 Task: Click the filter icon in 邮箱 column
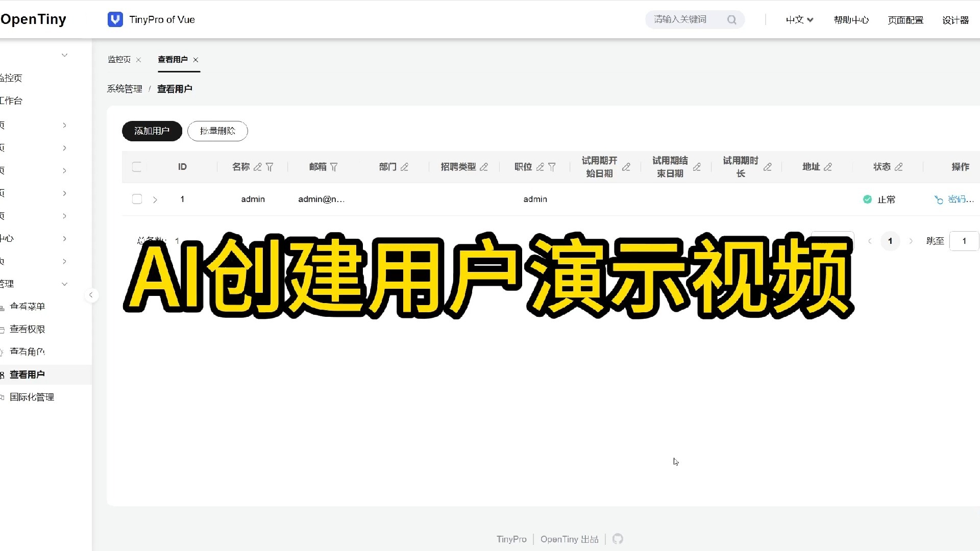pos(334,167)
